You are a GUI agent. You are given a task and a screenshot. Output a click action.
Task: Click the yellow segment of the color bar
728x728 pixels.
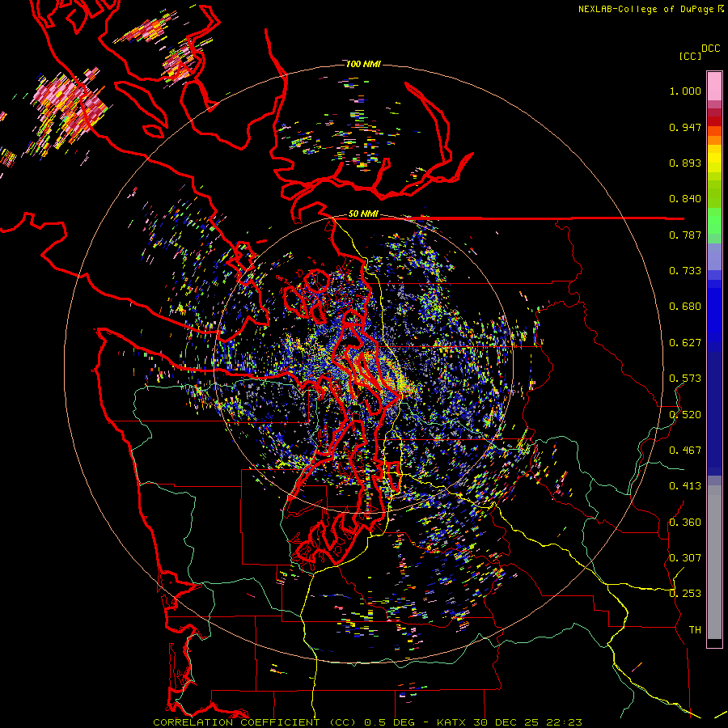(714, 159)
